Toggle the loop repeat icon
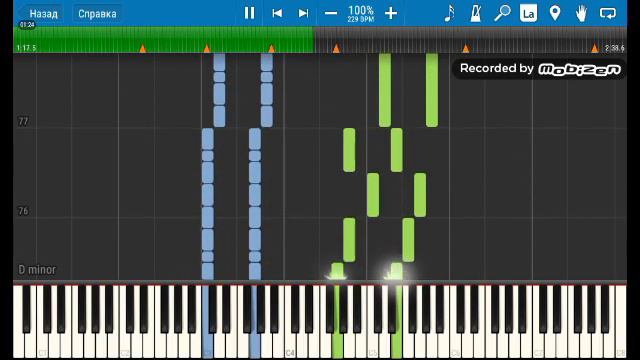 click(x=608, y=13)
